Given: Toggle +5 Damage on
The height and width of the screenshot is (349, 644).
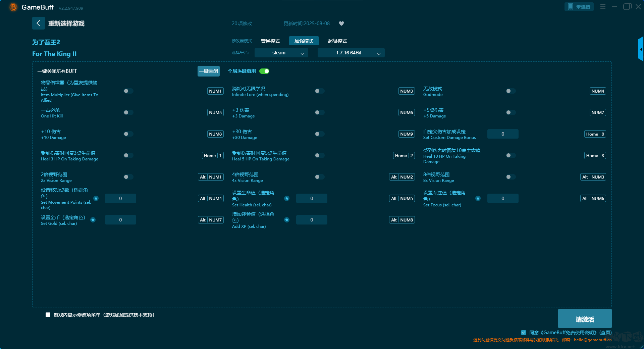Looking at the screenshot, I should point(511,112).
